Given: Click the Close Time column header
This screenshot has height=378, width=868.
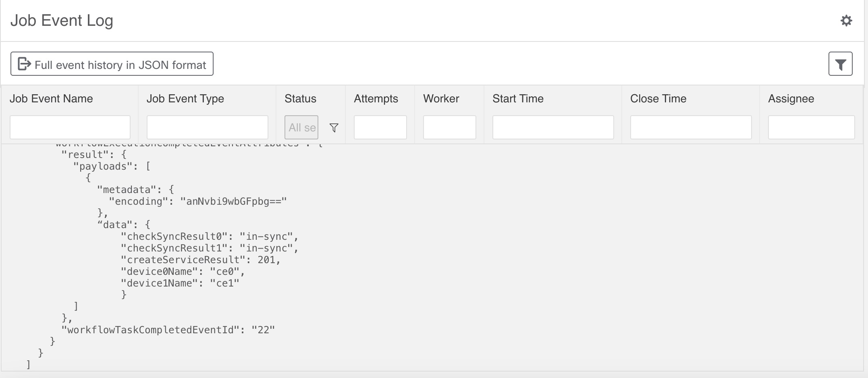Looking at the screenshot, I should (658, 98).
